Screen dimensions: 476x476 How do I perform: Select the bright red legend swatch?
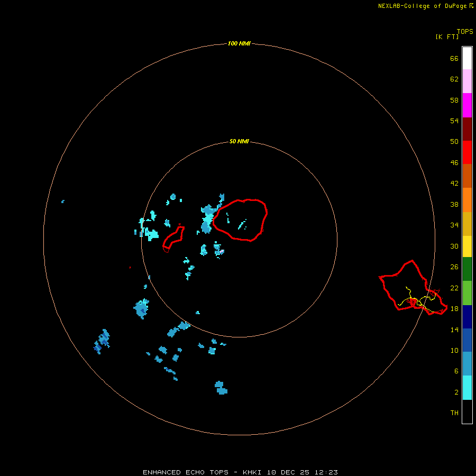click(467, 152)
